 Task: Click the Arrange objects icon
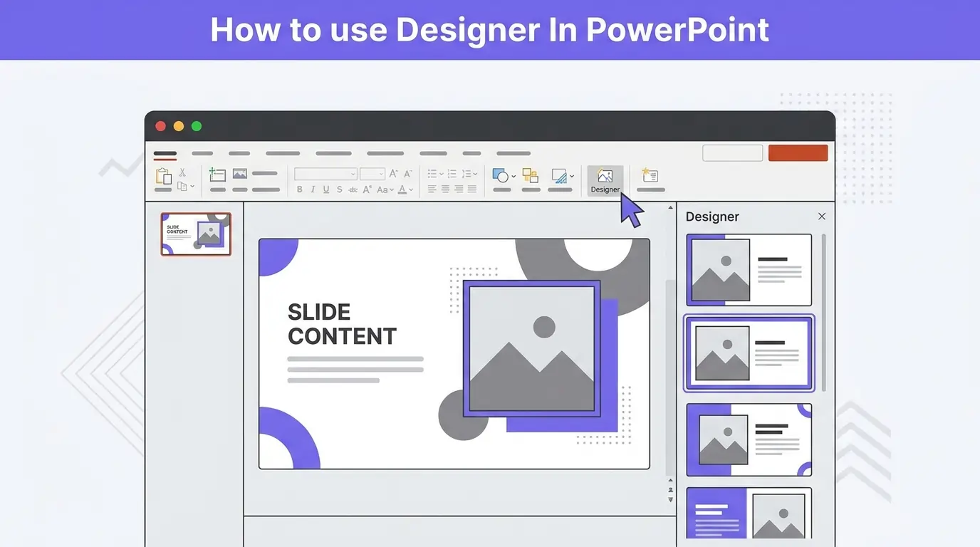tap(530, 174)
